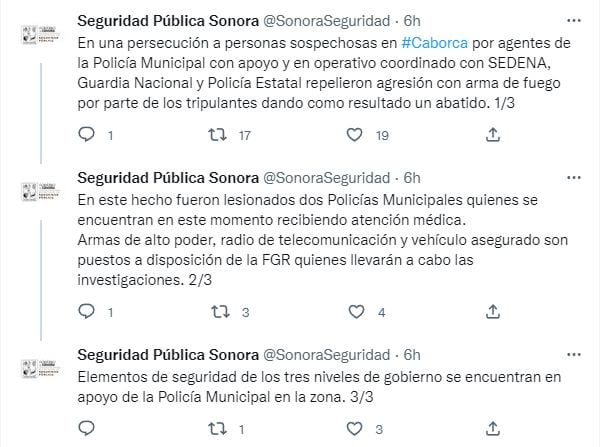
Task: Reply to the tweet ending in 2/3
Action: tap(87, 313)
